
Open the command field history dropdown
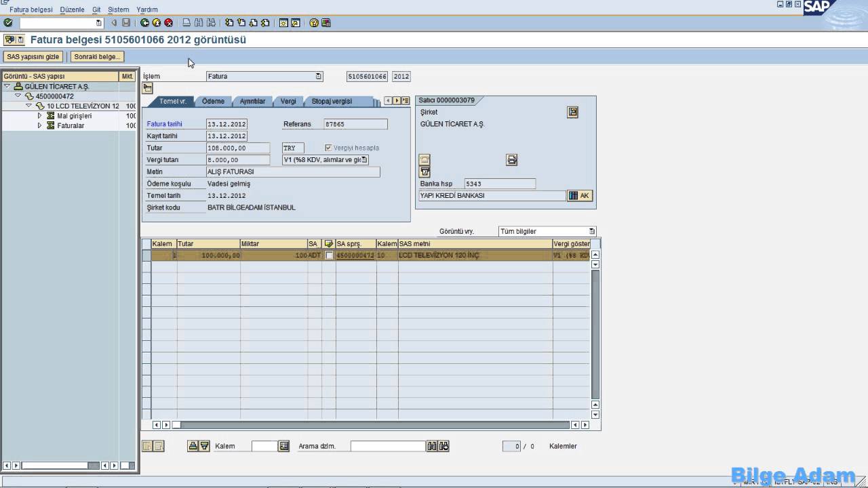pos(99,23)
